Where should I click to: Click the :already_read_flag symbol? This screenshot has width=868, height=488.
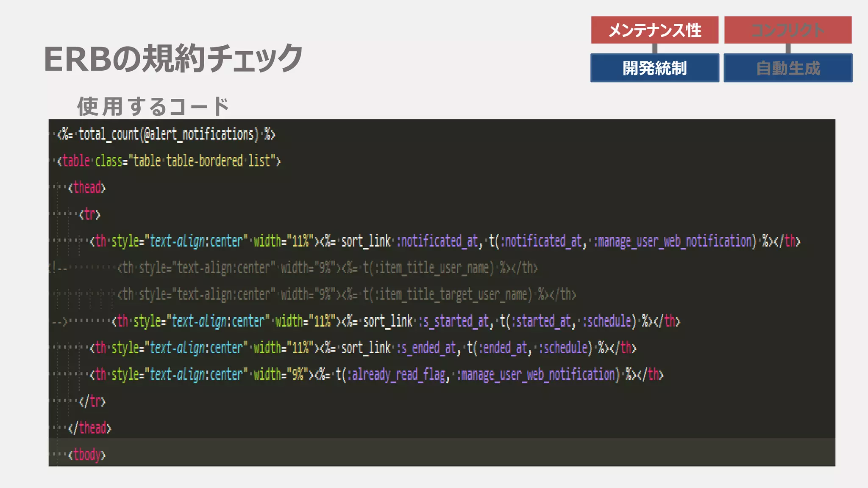396,374
